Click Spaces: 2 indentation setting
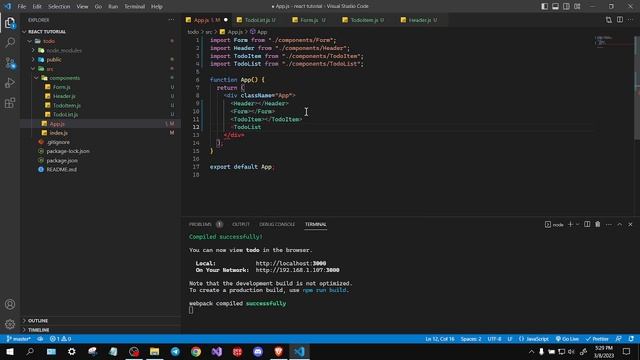640x360 pixels. coord(471,339)
